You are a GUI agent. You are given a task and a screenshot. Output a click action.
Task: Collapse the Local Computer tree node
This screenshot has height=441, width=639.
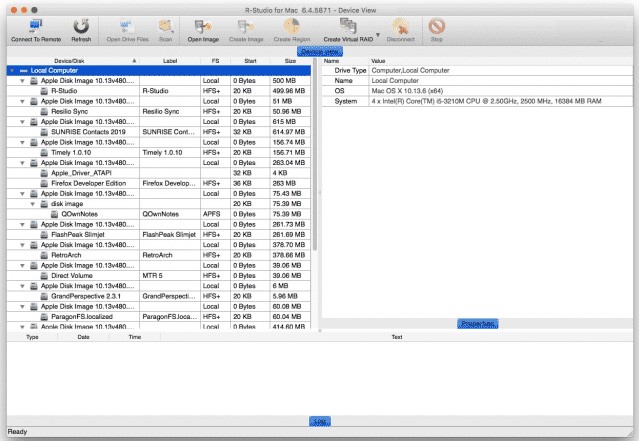(x=12, y=71)
